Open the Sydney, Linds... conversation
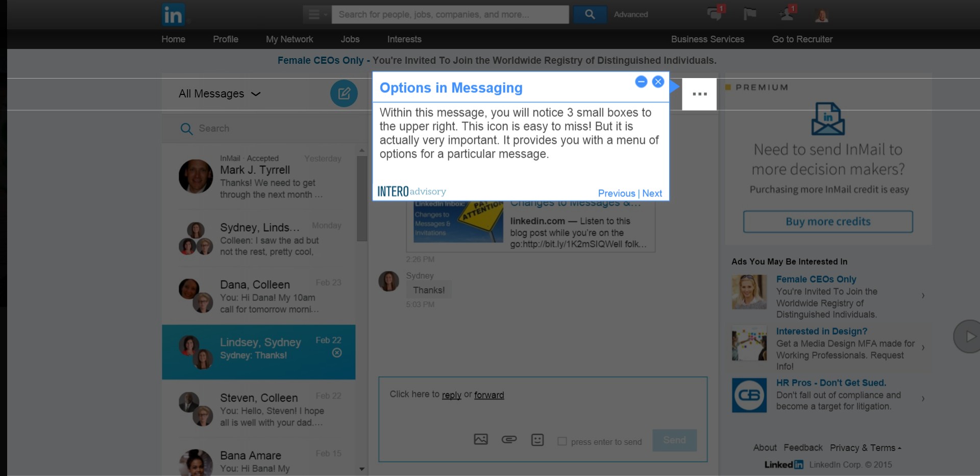The width and height of the screenshot is (980, 476). tap(259, 239)
